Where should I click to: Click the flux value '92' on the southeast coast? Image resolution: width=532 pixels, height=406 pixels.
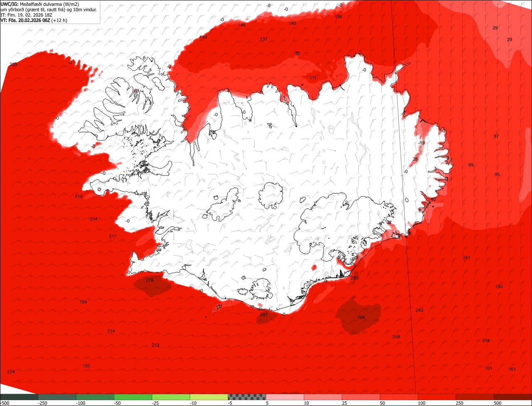(x=433, y=199)
